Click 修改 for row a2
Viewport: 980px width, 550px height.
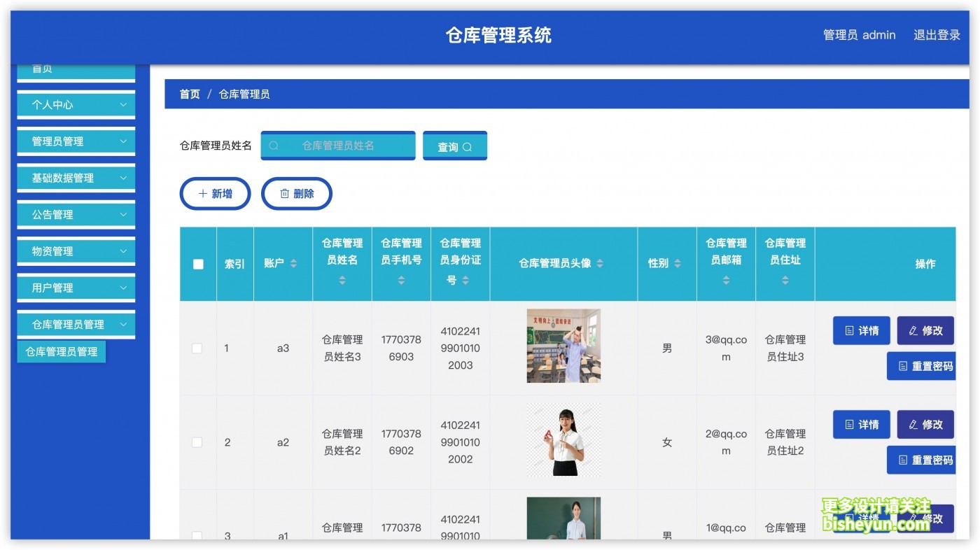coord(925,425)
